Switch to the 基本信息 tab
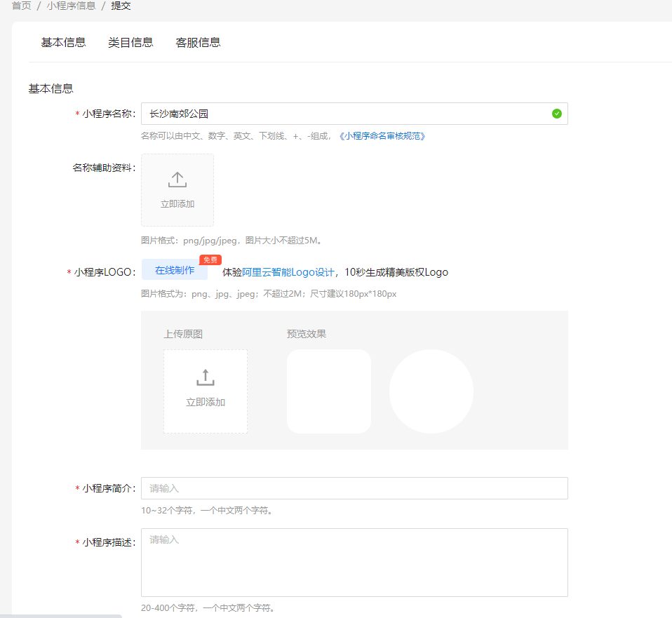The width and height of the screenshot is (672, 618). [x=63, y=42]
